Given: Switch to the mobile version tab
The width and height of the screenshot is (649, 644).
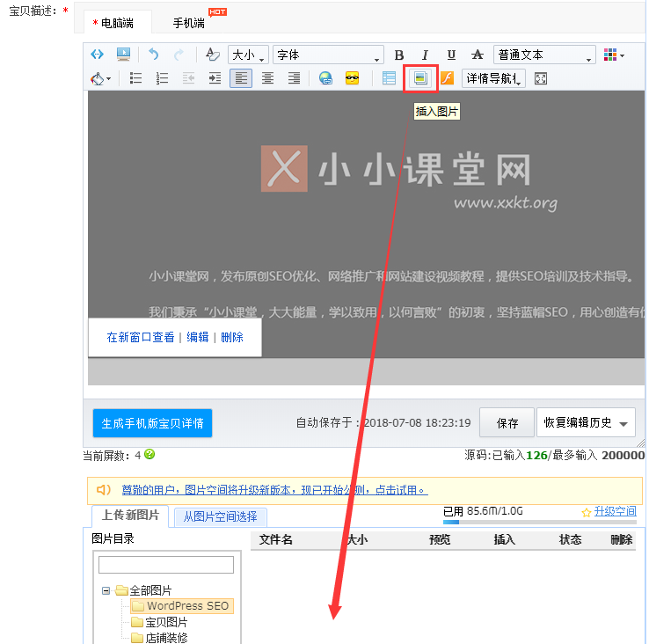Looking at the screenshot, I should point(189,23).
